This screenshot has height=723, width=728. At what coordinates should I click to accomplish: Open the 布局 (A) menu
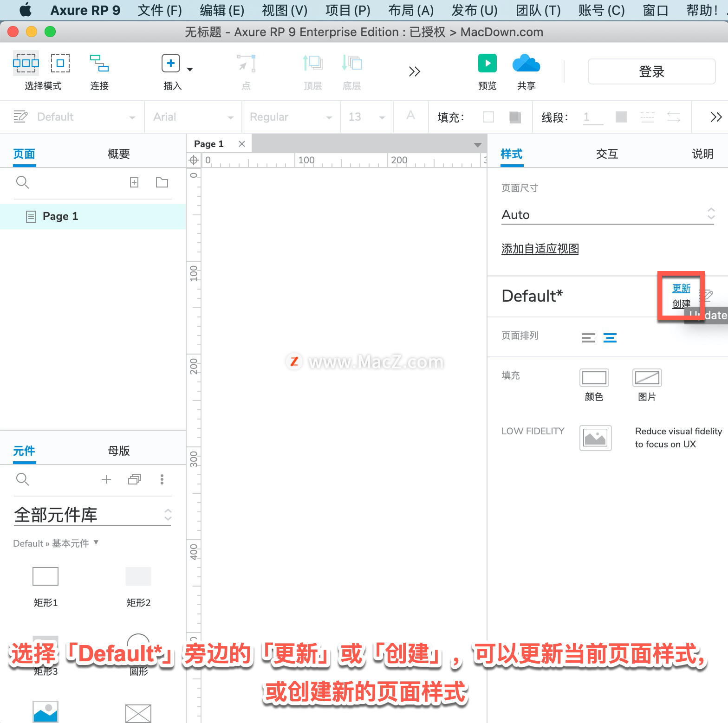click(411, 10)
